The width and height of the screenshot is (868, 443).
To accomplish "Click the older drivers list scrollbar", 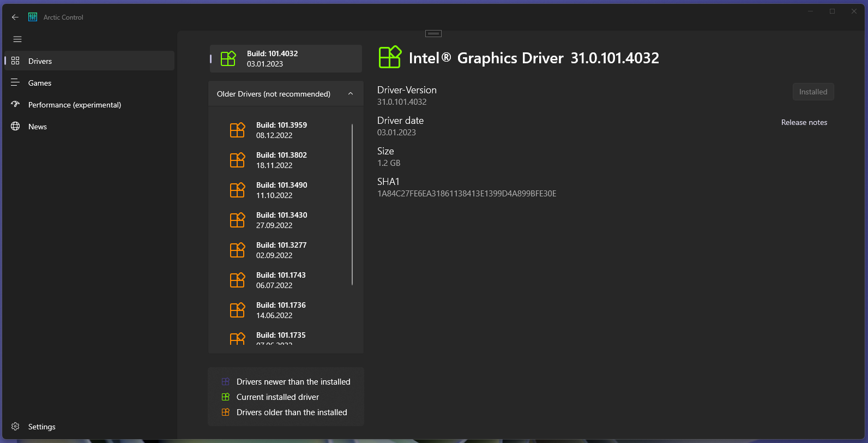I will (352, 205).
